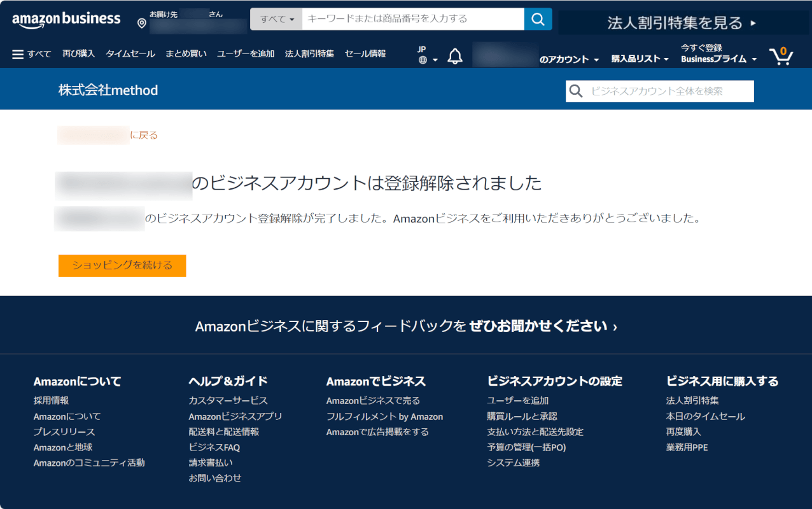Open the Amazonについて footer link
The height and width of the screenshot is (509, 812).
[67, 417]
